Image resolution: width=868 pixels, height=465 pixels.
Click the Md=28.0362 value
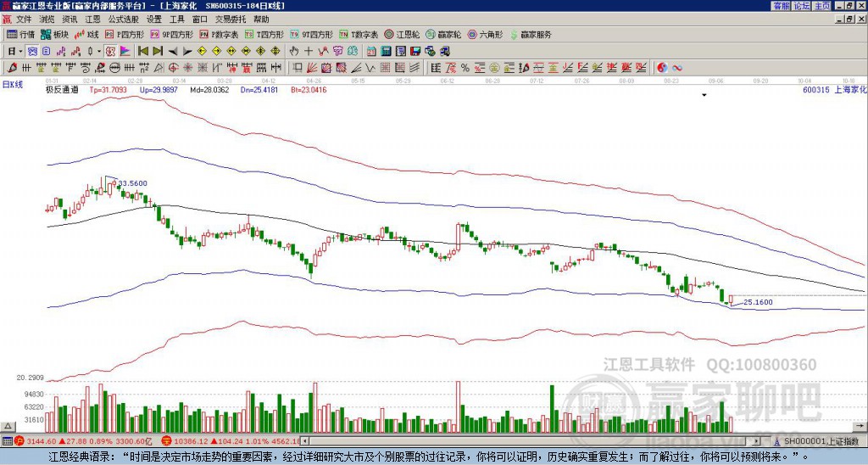[x=209, y=89]
